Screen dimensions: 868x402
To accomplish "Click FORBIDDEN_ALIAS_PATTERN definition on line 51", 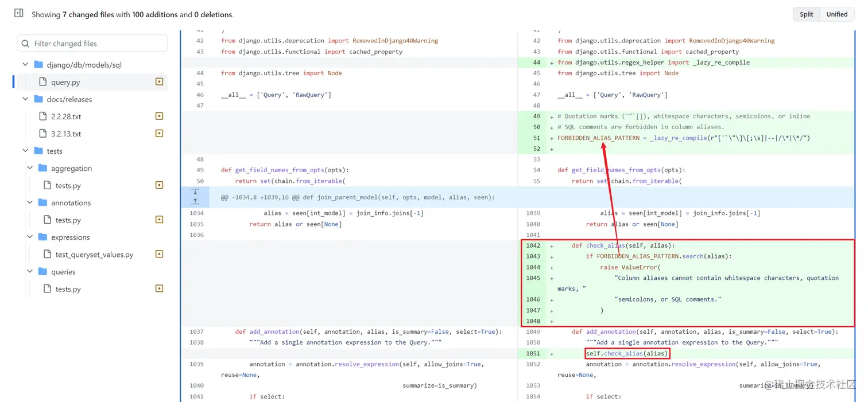I will point(598,138).
